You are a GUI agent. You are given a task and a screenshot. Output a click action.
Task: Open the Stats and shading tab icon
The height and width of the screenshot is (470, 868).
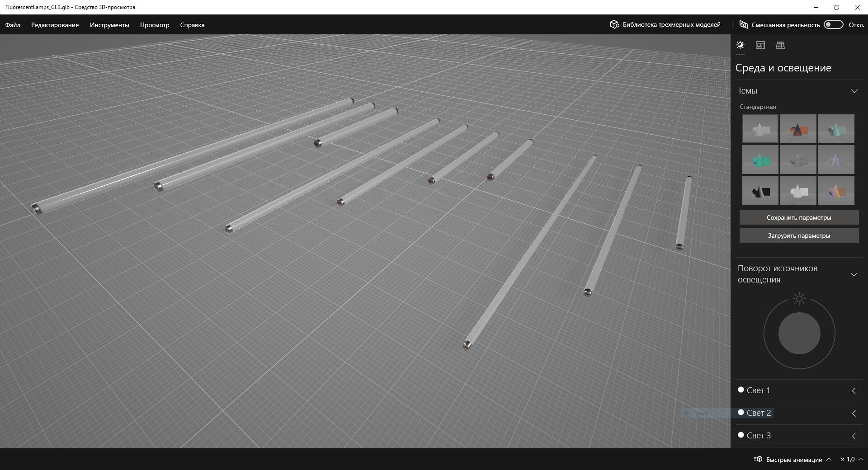click(x=760, y=45)
